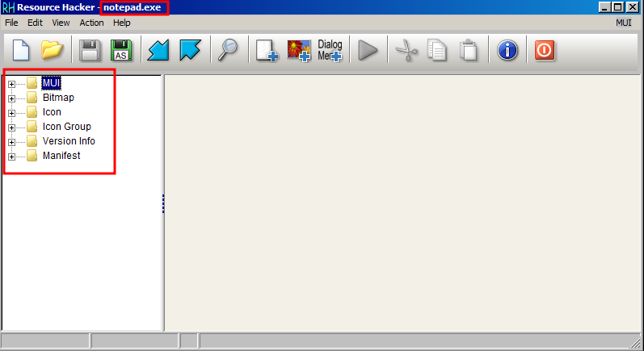The height and width of the screenshot is (351, 644).
Task: Click the green Save As icon
Action: [121, 50]
